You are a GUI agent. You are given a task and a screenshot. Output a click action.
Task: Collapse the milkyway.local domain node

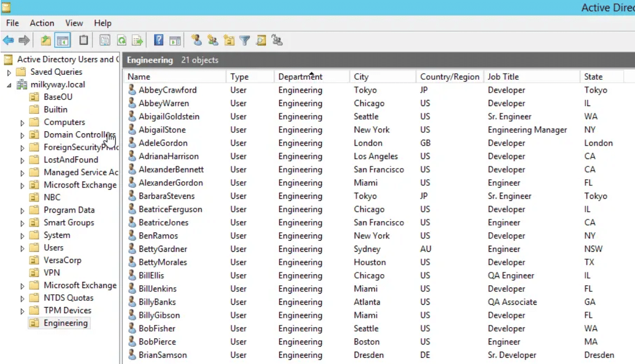pyautogui.click(x=9, y=85)
